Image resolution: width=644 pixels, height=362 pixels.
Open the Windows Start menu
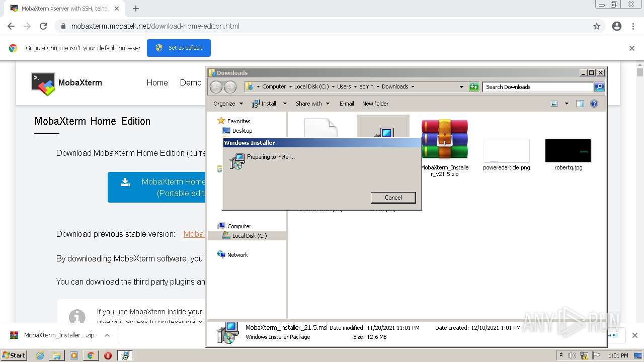point(14,355)
